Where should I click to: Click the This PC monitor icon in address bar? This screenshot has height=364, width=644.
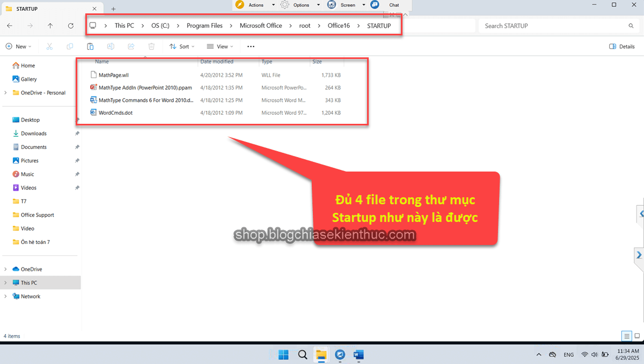point(93,26)
